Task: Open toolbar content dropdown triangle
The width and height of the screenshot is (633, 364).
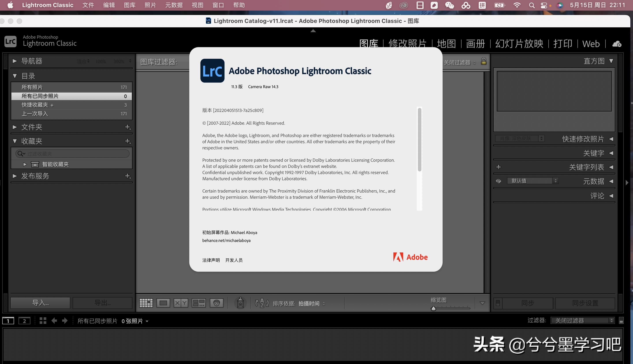Action: pos(482,303)
